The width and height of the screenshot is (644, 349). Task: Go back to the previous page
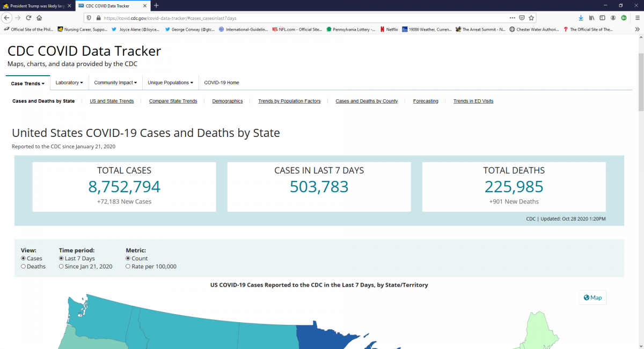[8, 18]
